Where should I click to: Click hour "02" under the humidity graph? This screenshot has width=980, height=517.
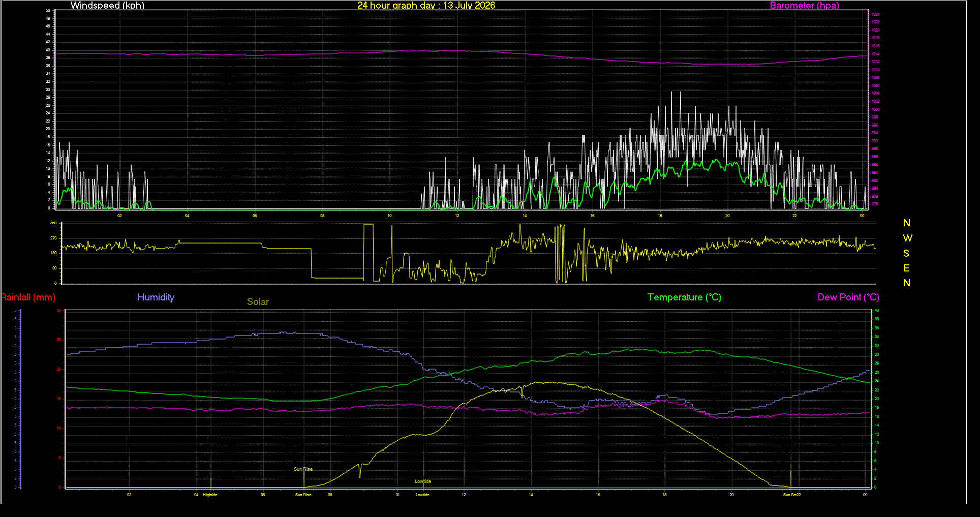click(129, 495)
